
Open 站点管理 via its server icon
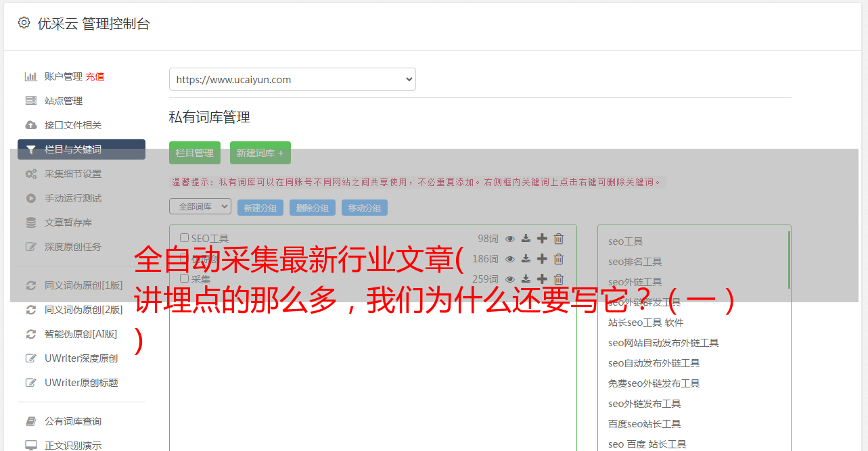31,101
